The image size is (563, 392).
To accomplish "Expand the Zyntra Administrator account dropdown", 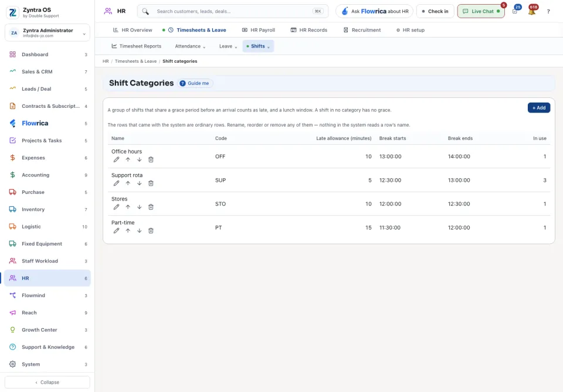I will coord(48,33).
